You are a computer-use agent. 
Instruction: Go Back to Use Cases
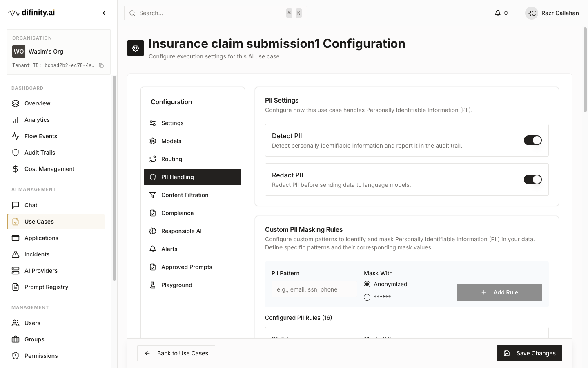[176, 353]
